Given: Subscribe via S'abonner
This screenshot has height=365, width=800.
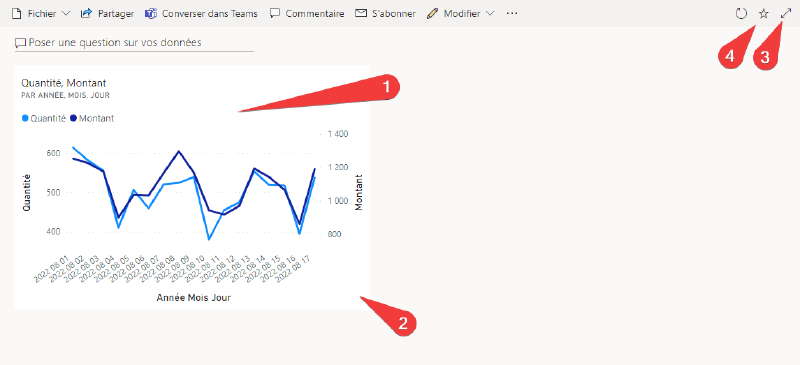Looking at the screenshot, I should [x=385, y=14].
